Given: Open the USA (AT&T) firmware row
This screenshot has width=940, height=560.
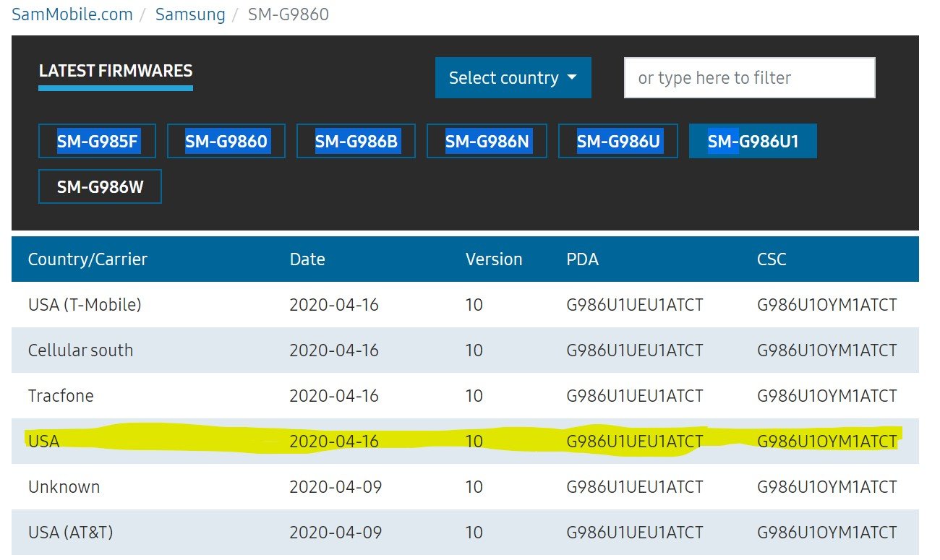Looking at the screenshot, I should coord(465,532).
